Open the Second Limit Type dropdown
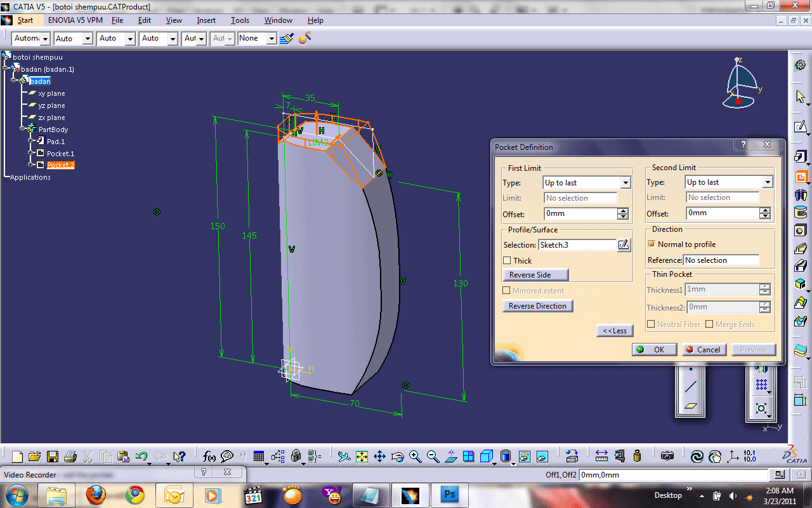 (x=767, y=182)
